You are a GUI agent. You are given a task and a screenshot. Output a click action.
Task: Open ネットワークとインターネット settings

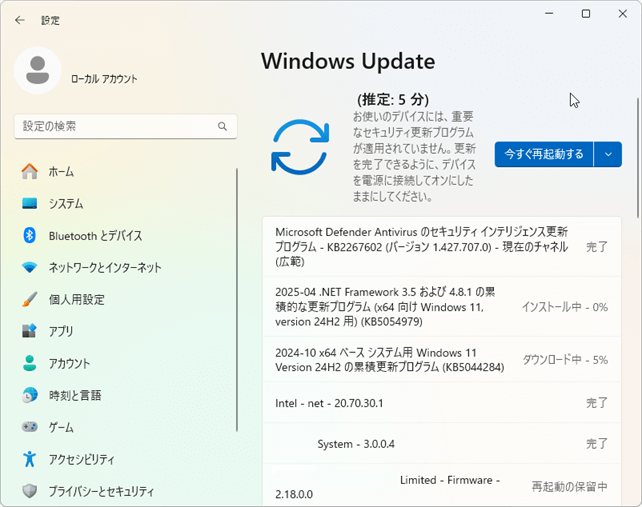[x=104, y=268]
